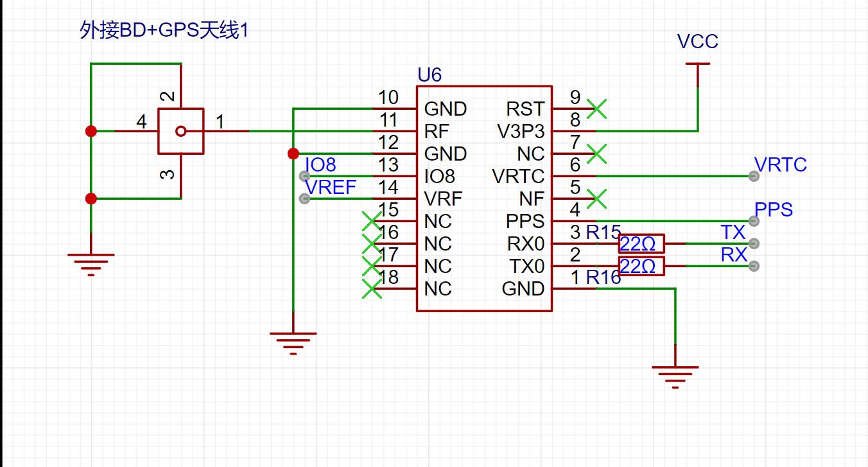Click the gray net port at TX wire end
Screen dimensions: 868x467
754,243
